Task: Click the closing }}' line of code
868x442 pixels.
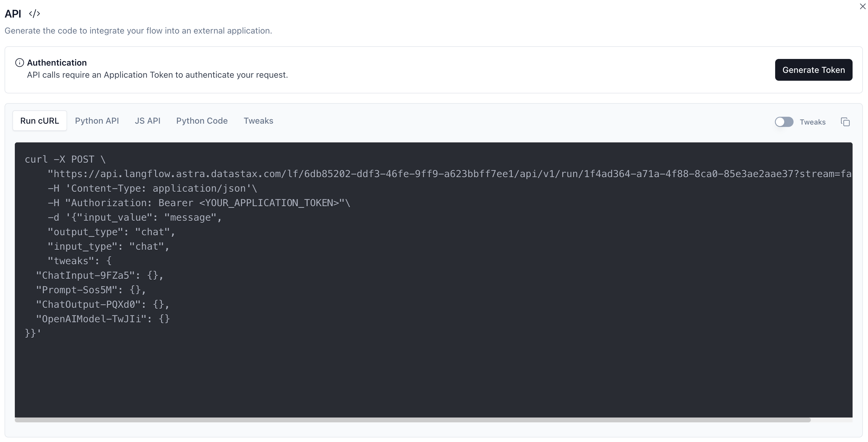Action: 33,333
